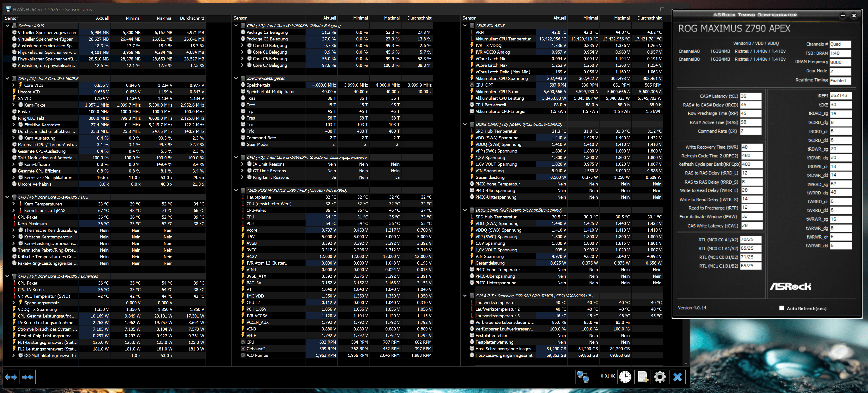Enable the Auto Refresh(sec) checkbox
Screen dimensions: 868x393
pyautogui.click(x=781, y=308)
